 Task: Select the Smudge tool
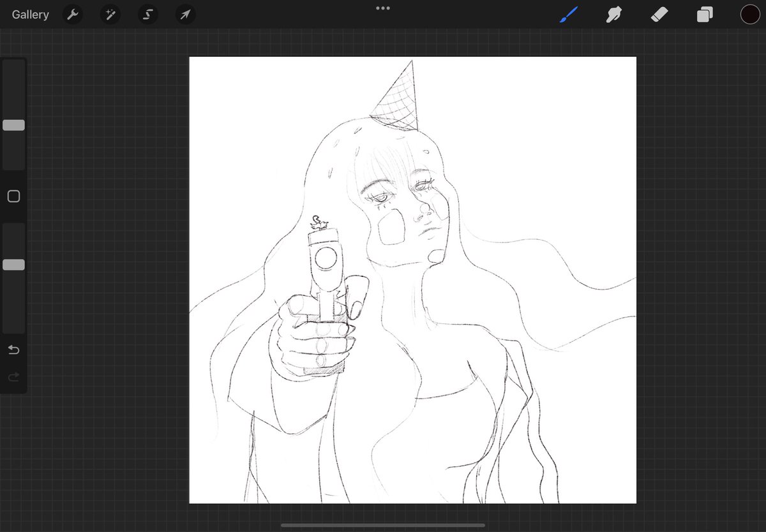tap(614, 15)
